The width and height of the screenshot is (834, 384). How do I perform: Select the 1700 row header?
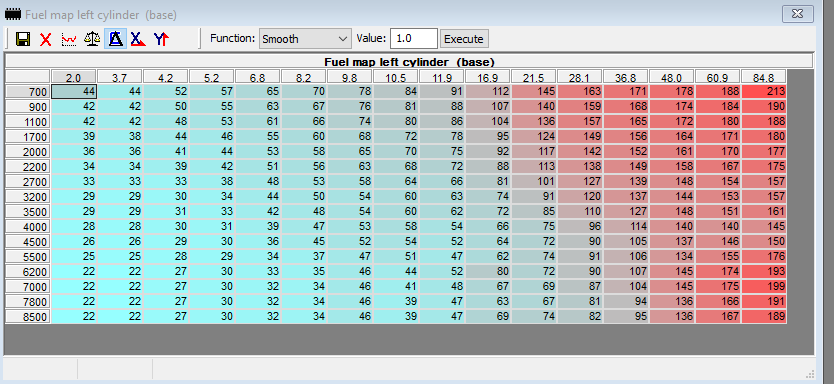click(x=28, y=137)
